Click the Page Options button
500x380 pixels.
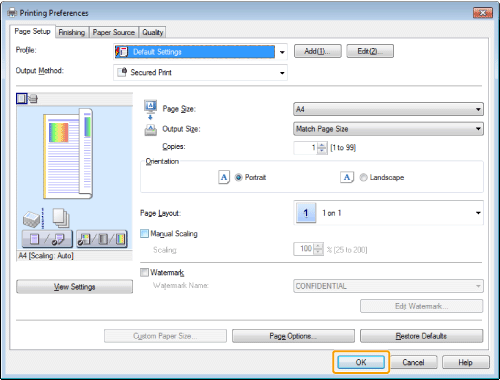(x=293, y=336)
